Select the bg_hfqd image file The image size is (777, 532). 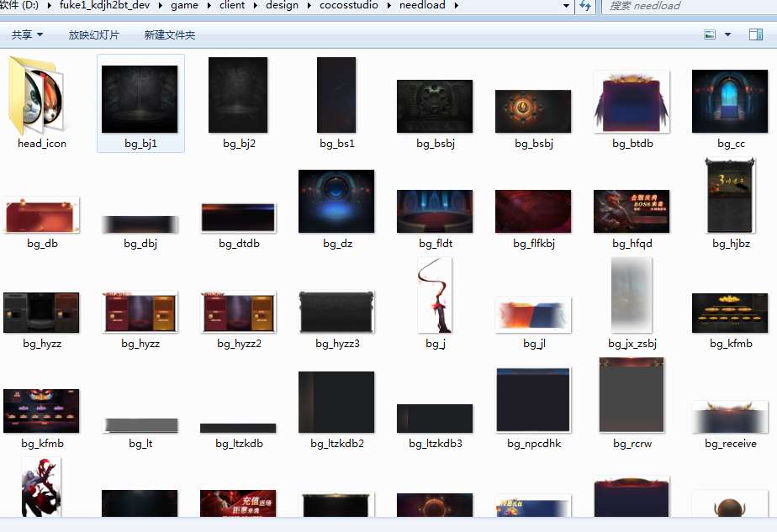tap(632, 211)
